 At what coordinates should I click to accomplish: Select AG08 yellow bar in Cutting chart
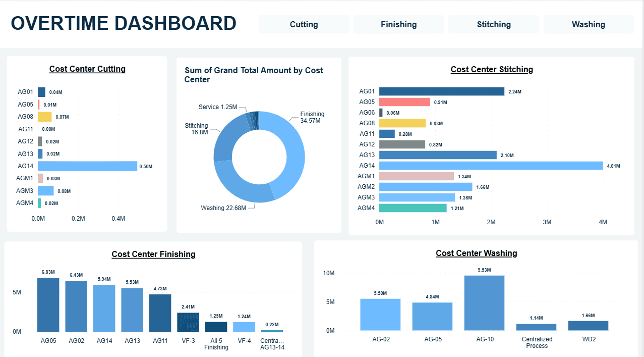click(44, 117)
